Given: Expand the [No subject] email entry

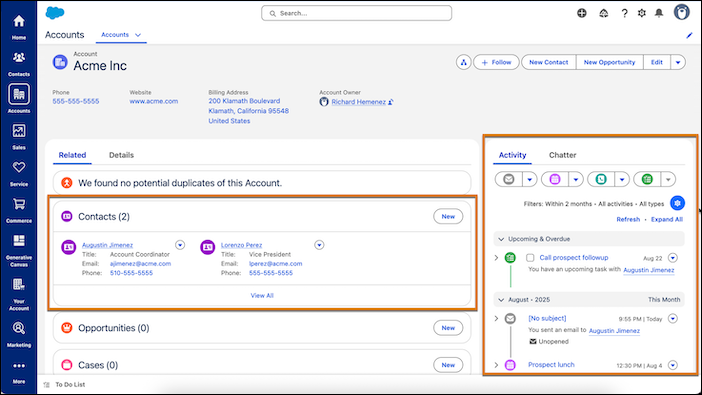Looking at the screenshot, I should click(496, 318).
